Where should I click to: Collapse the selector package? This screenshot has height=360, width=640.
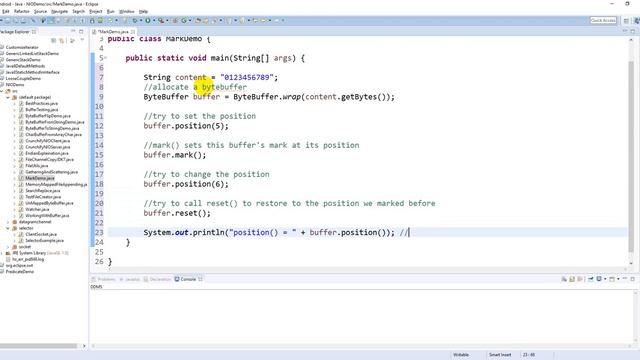(x=8, y=228)
